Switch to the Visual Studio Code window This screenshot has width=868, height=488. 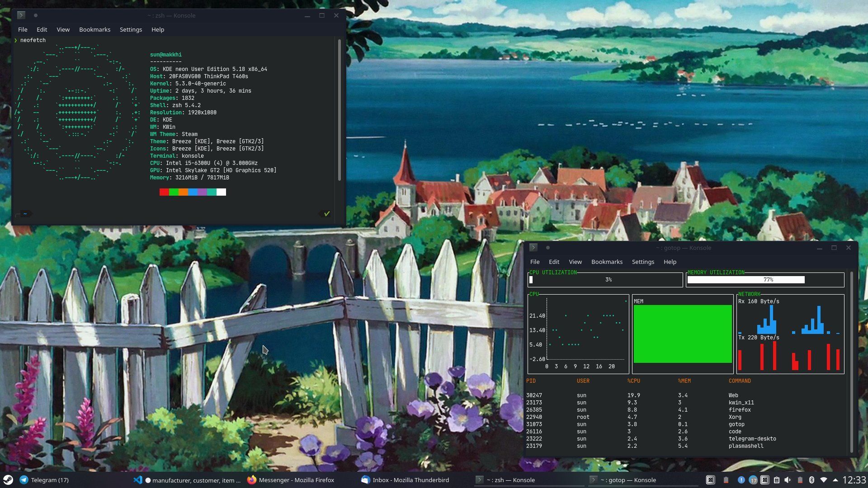coord(187,480)
